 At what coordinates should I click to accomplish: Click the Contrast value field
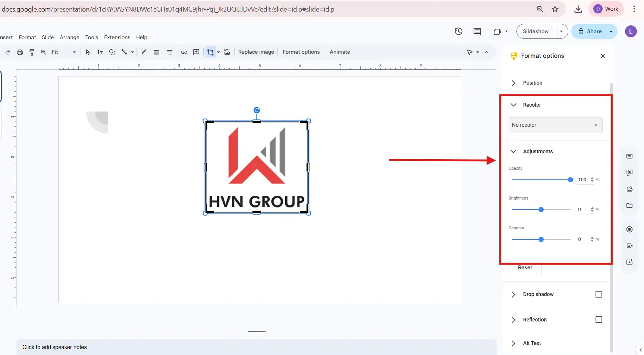click(x=582, y=239)
